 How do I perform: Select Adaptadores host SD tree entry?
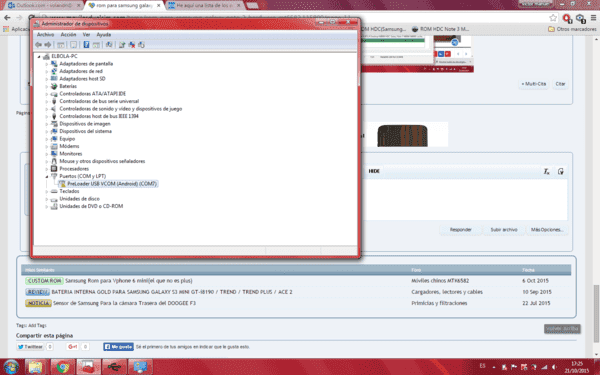click(x=82, y=79)
